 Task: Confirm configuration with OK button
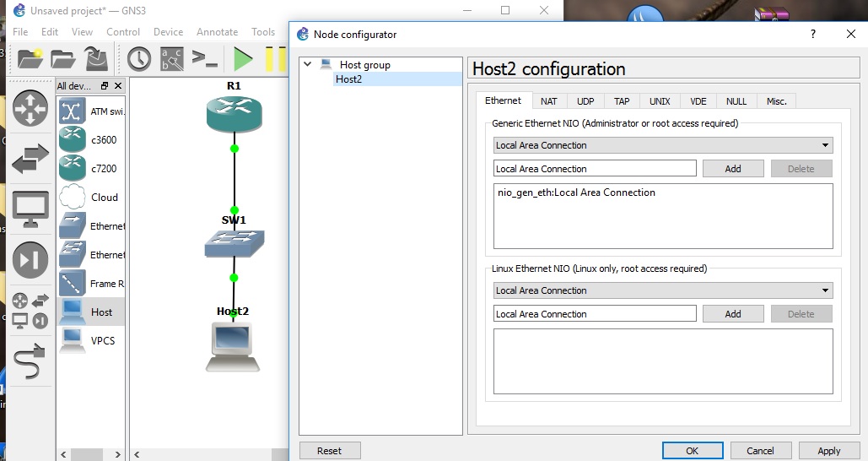coord(692,451)
